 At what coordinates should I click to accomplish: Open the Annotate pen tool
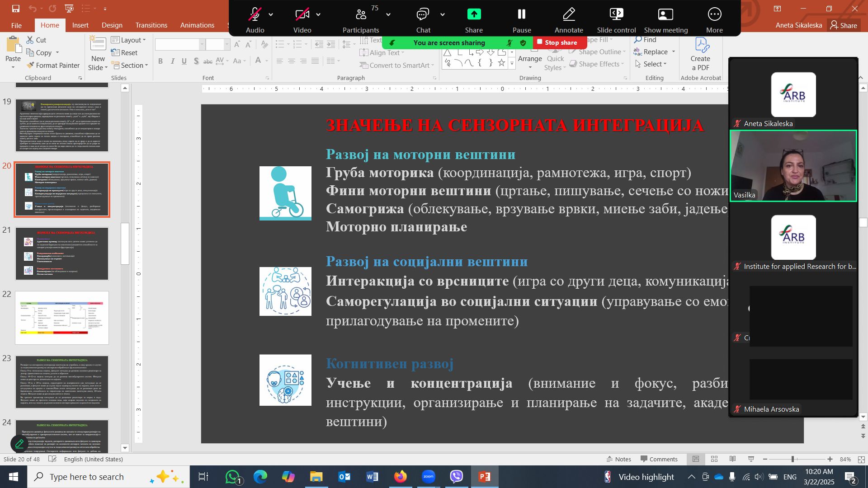[x=569, y=14]
